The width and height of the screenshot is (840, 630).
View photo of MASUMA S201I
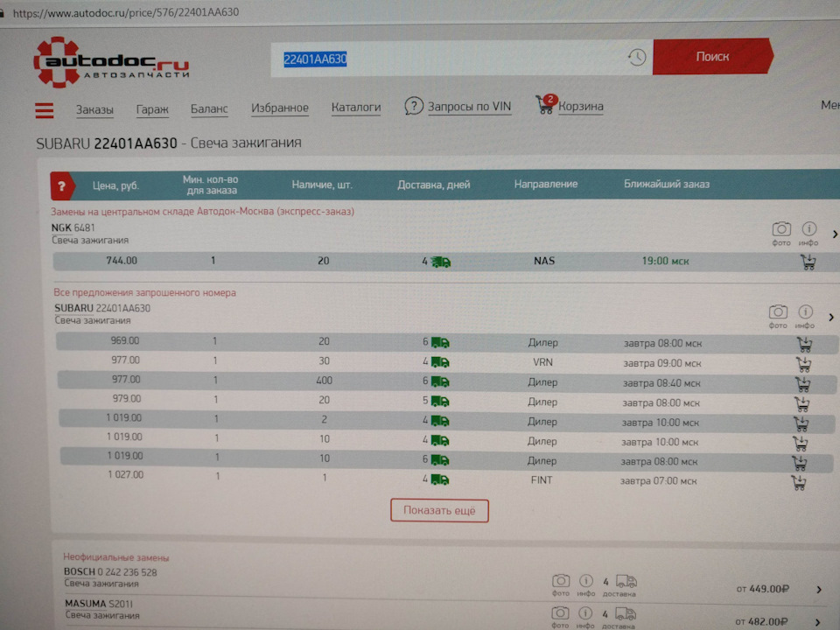560,617
